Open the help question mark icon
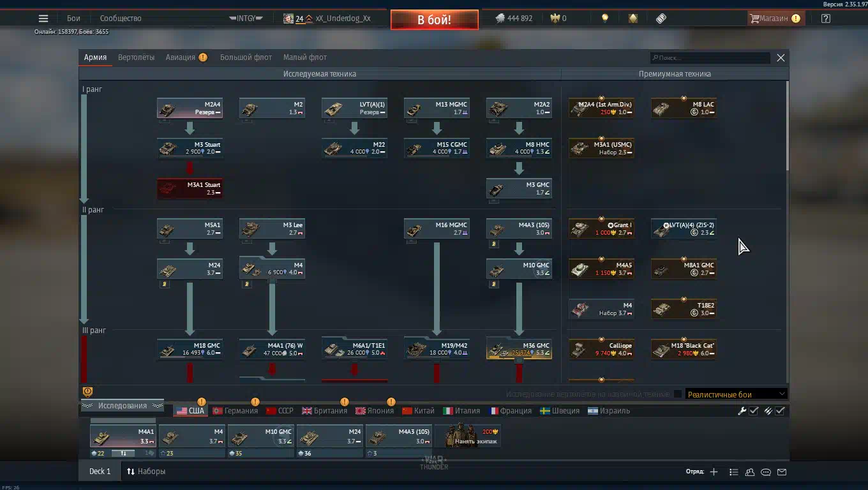This screenshot has width=868, height=490. pos(826,19)
